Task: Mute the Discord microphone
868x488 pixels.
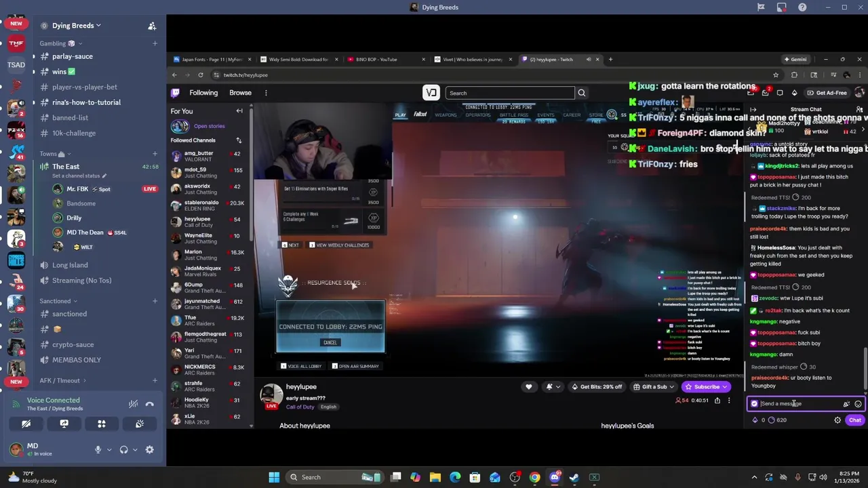Action: pos(98,449)
